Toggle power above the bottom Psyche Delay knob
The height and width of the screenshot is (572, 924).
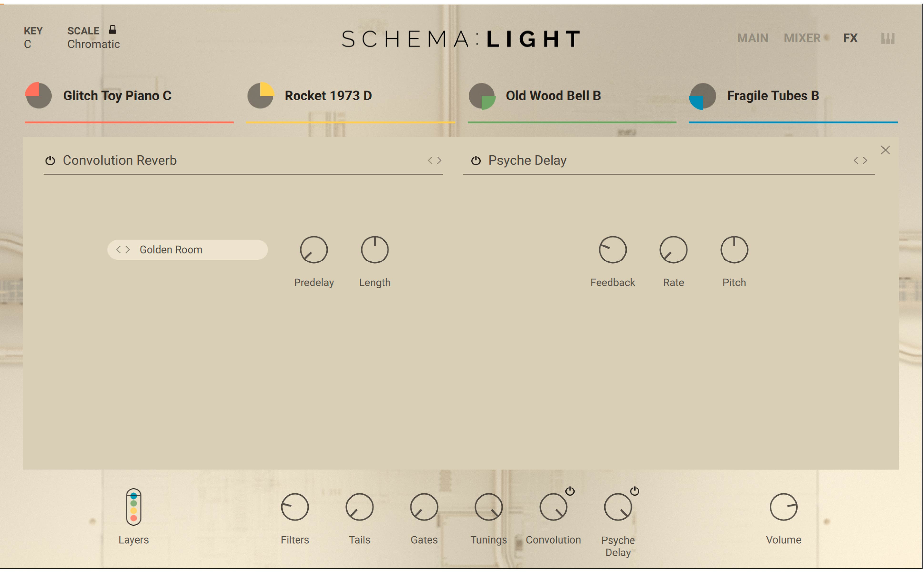(x=634, y=491)
